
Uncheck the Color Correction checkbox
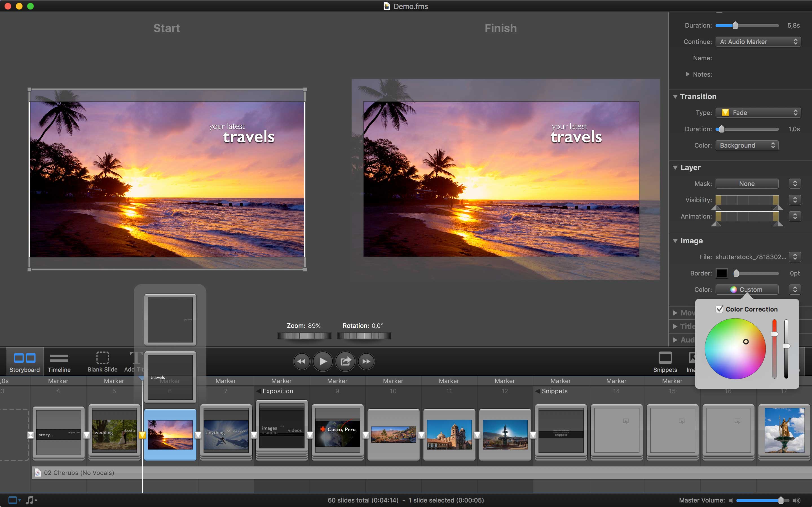pos(720,309)
